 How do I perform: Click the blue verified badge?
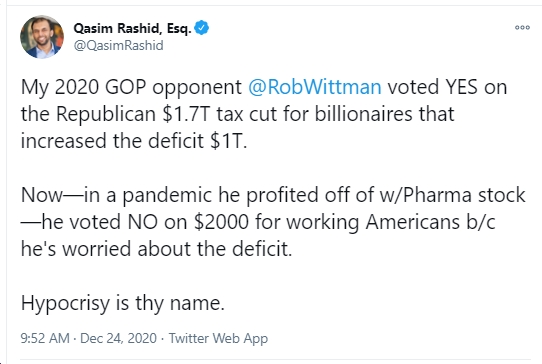pos(202,28)
